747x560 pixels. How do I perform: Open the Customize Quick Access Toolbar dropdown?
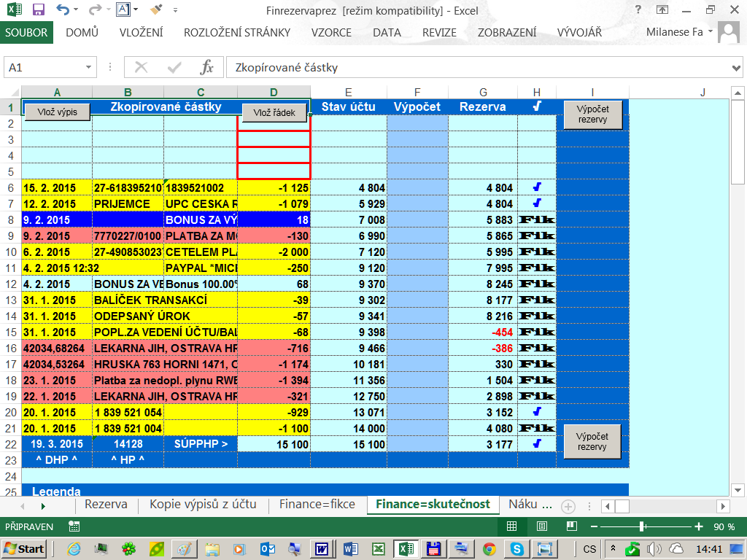click(x=175, y=11)
